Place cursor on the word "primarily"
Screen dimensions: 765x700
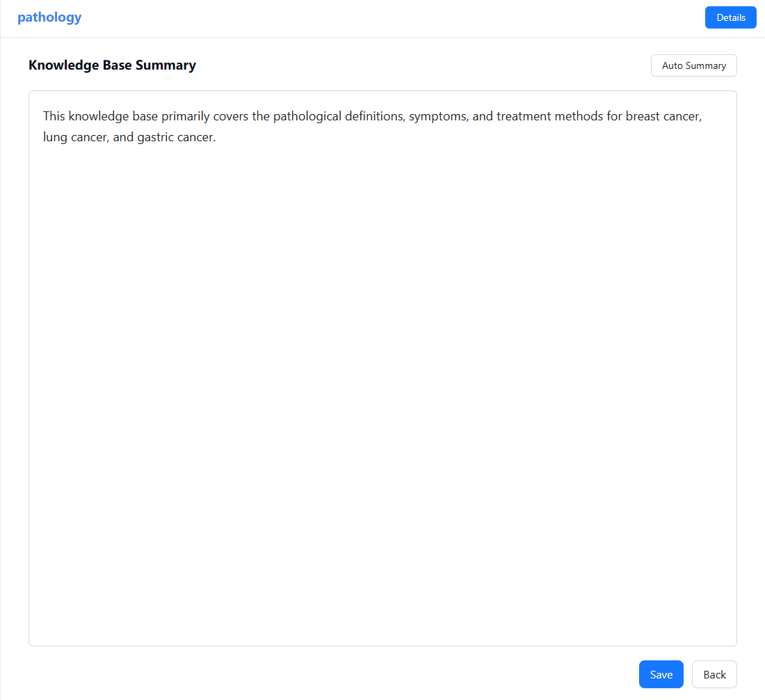(x=186, y=116)
